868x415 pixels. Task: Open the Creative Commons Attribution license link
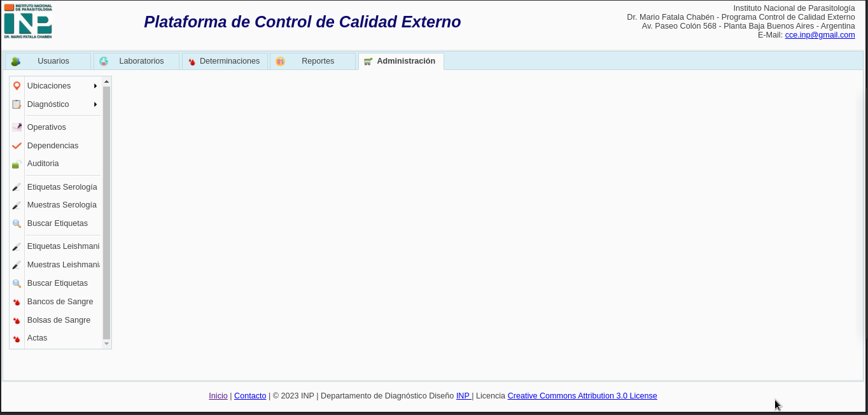point(582,396)
